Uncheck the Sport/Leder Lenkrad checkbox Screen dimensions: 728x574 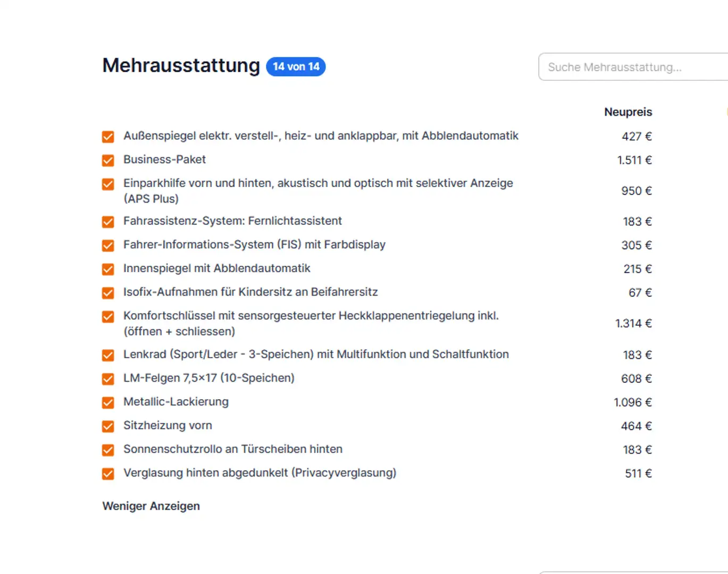(108, 355)
